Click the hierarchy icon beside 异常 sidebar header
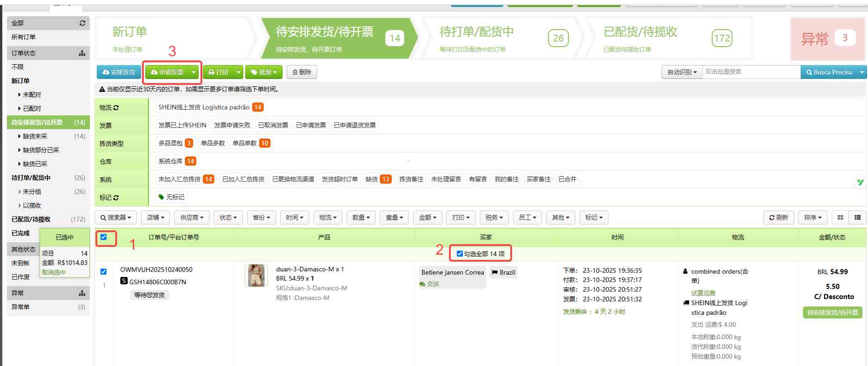 (x=82, y=293)
